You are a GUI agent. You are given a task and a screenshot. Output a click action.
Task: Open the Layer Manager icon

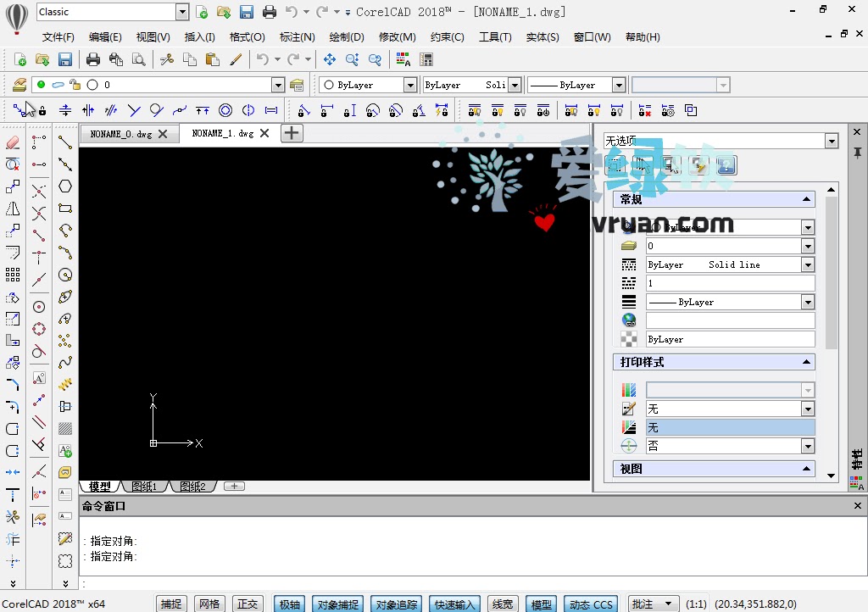pos(19,85)
